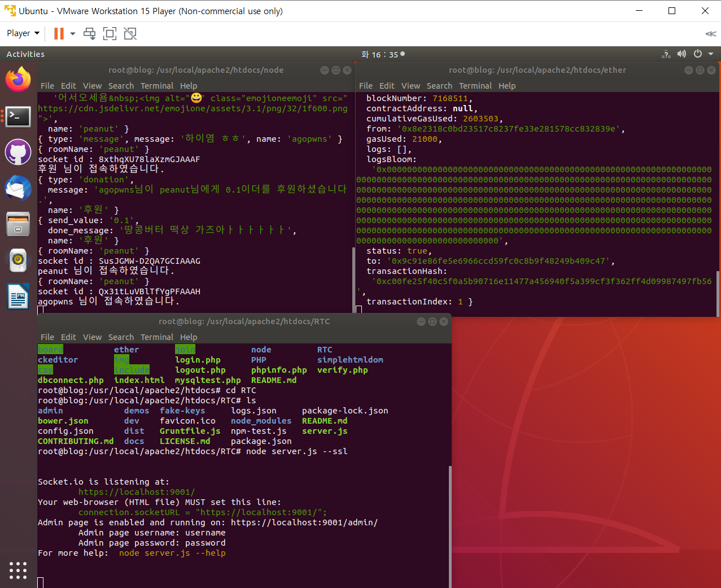The height and width of the screenshot is (588, 721).
Task: Open Search menu in the node terminal
Action: (x=121, y=86)
